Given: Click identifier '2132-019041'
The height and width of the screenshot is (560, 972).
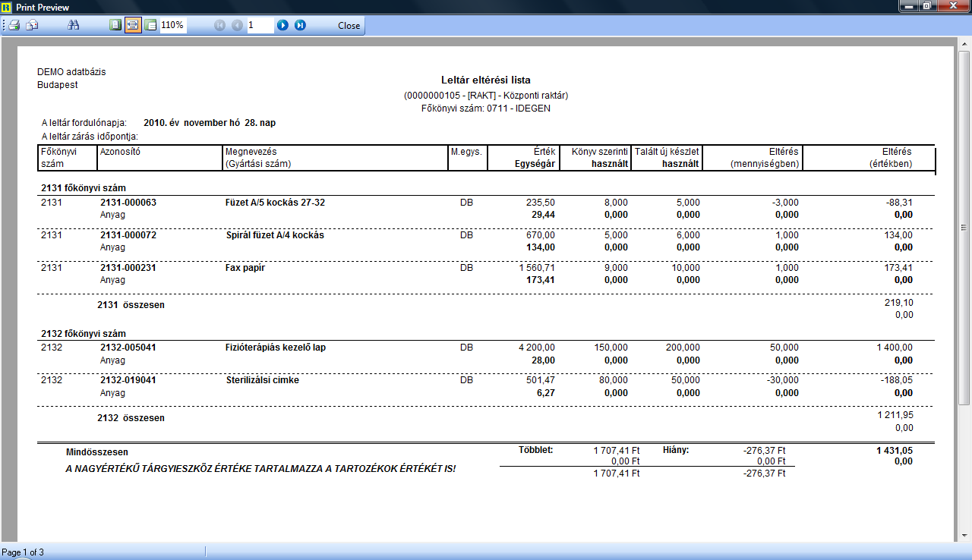Looking at the screenshot, I should [128, 380].
